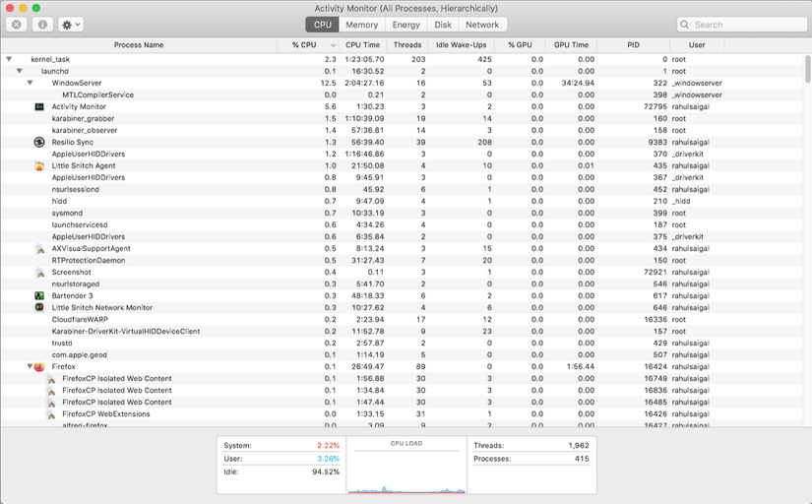Click the Threads count 1,962
Image resolution: width=812 pixels, height=504 pixels.
[579, 446]
